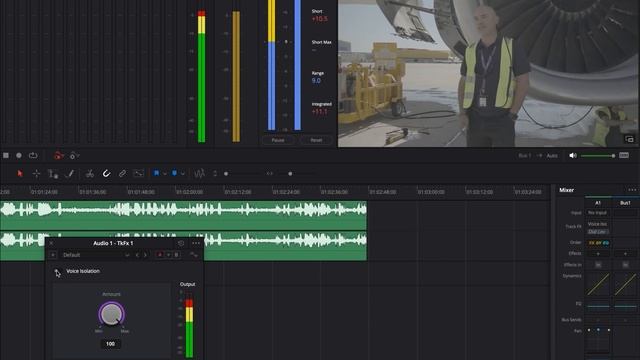This screenshot has height=360, width=640.
Task: Select the red arrow Pointer tool
Action: click(20, 173)
